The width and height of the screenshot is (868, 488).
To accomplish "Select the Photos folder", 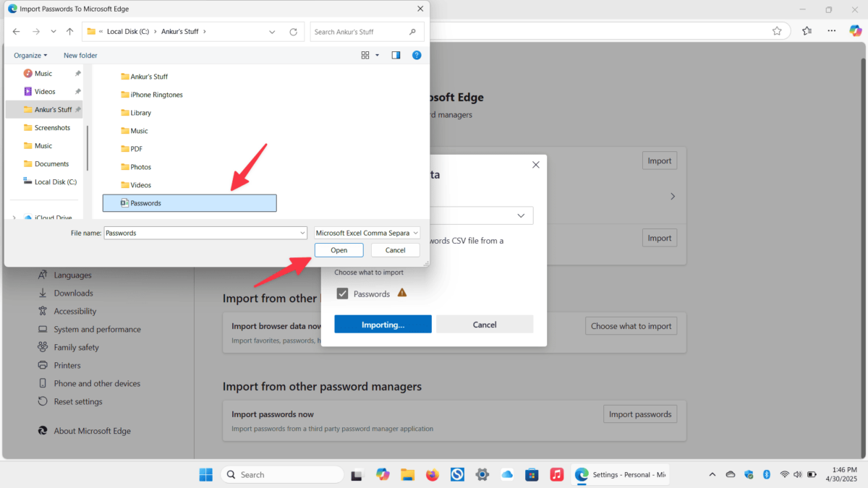I will coord(136,167).
